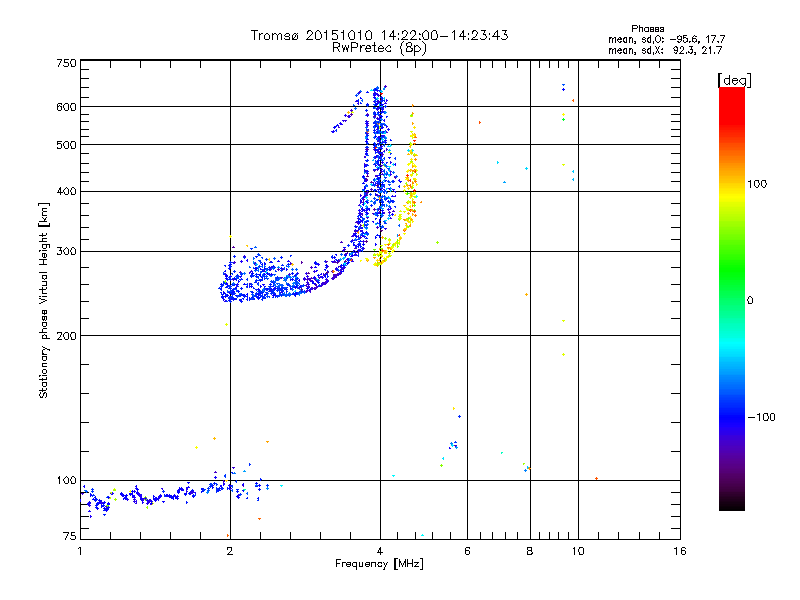Click the rainbow phase colorbar

732,299
